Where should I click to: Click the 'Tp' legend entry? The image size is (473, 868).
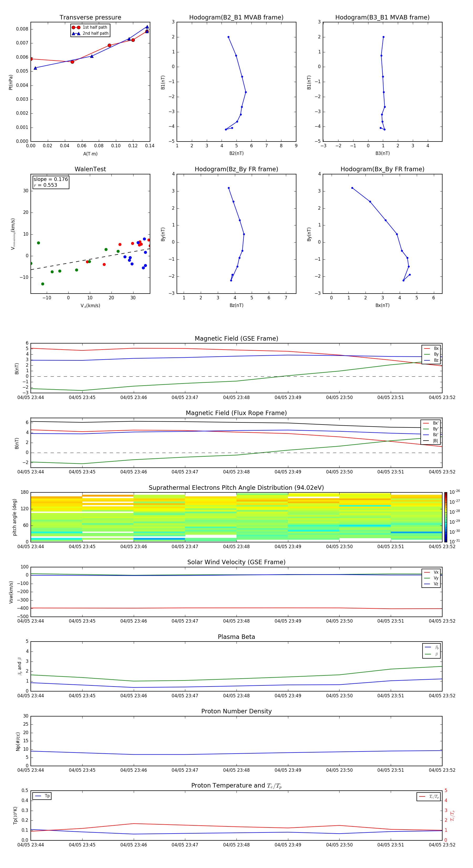[x=42, y=796]
